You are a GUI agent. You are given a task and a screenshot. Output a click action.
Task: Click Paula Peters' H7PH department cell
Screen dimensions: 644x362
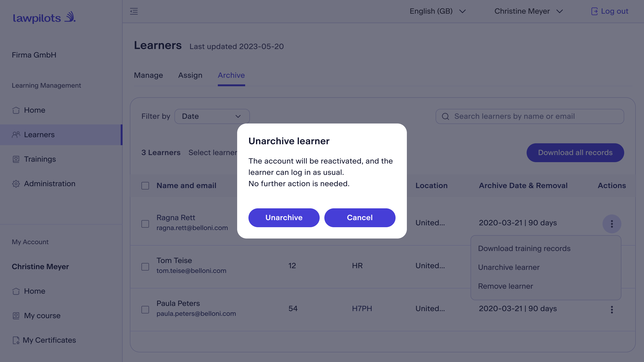[362, 309]
